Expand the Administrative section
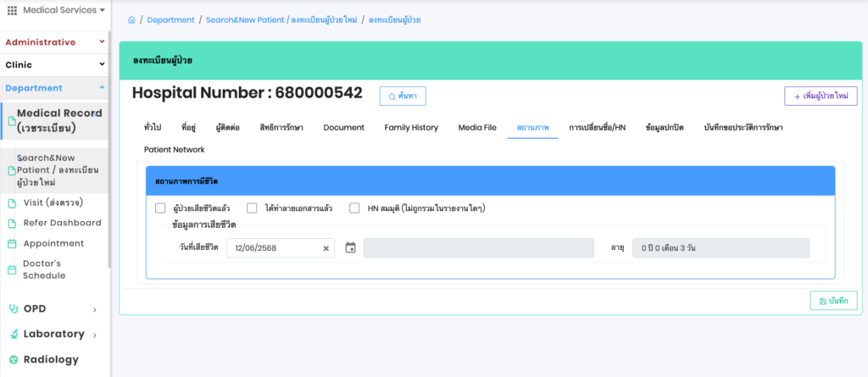The height and width of the screenshot is (377, 868). (x=54, y=42)
